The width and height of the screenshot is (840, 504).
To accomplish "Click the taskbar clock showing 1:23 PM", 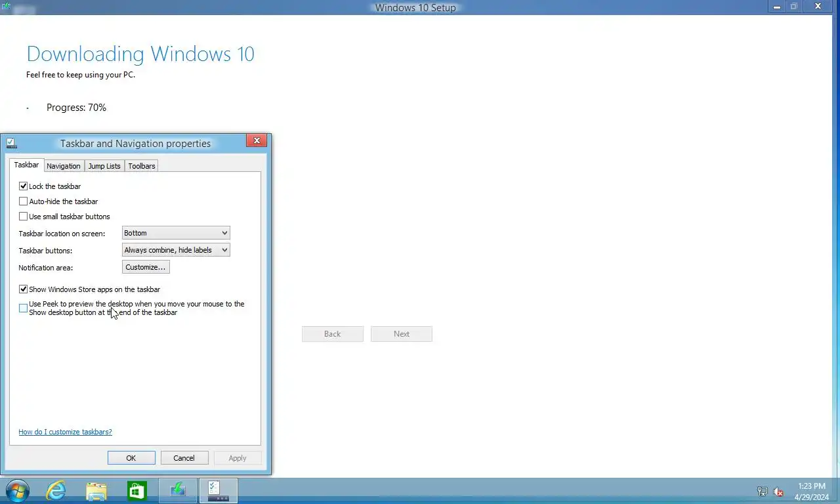I will [x=812, y=492].
